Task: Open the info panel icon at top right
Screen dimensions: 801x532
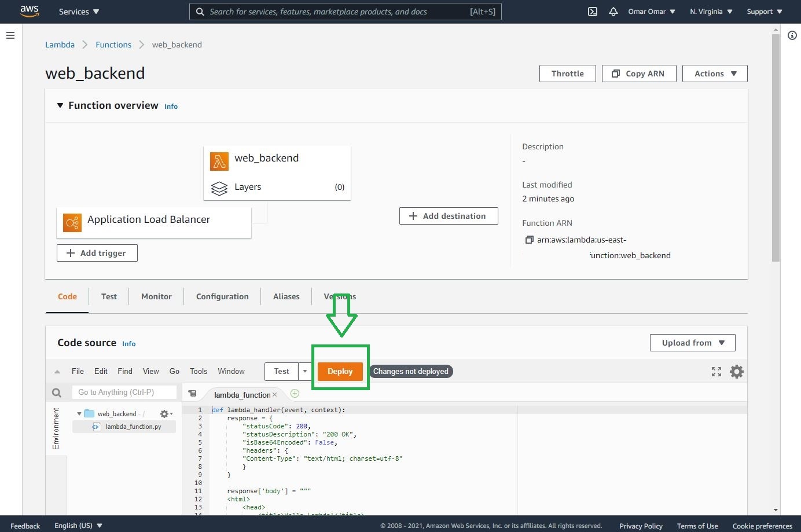Action: tap(792, 35)
